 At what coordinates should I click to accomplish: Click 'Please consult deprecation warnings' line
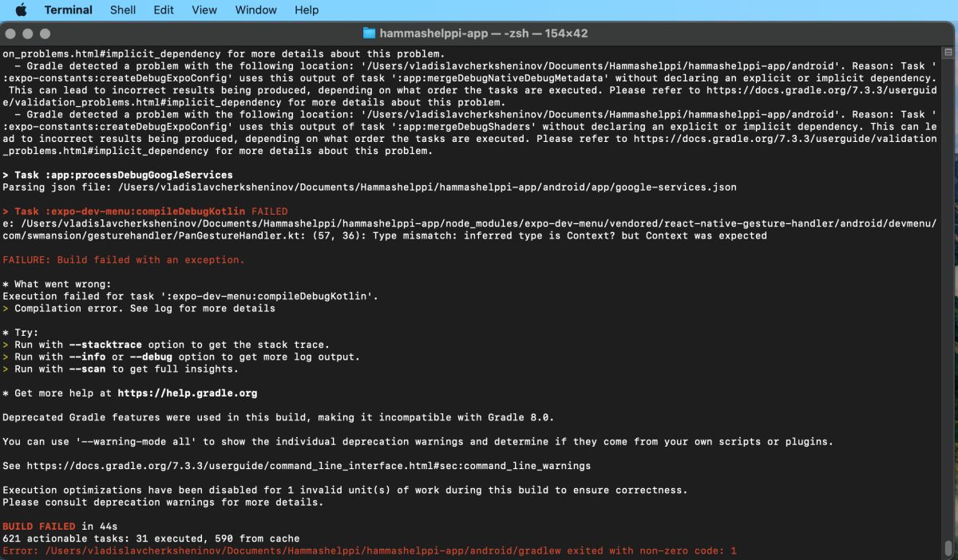pos(163,503)
